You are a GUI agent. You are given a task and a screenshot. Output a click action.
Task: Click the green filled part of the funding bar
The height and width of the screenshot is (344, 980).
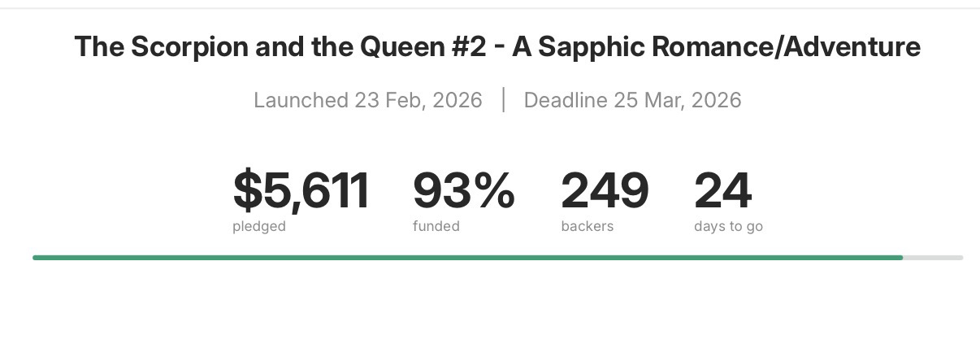467,257
